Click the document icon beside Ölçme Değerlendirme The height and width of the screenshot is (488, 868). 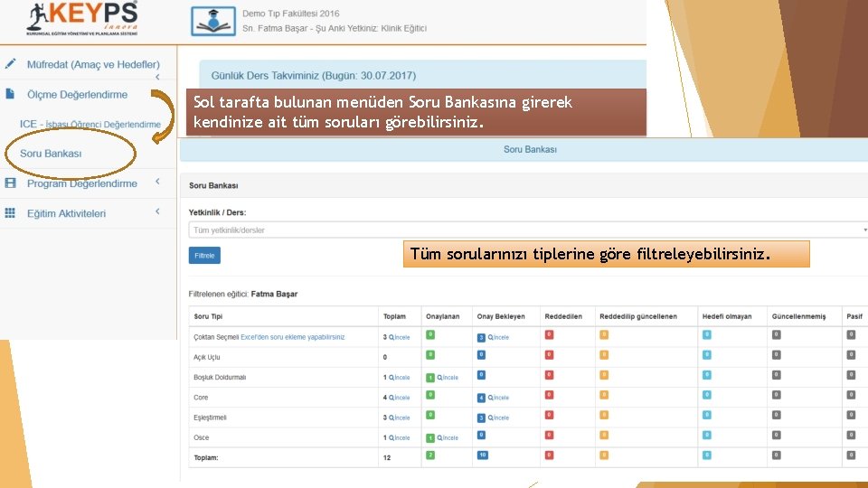(10, 93)
